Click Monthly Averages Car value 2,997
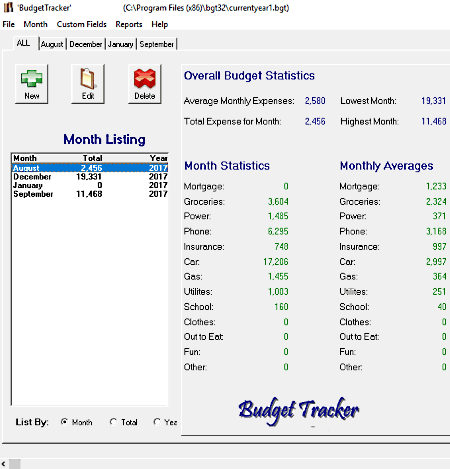The height and width of the screenshot is (469, 450). (x=436, y=262)
